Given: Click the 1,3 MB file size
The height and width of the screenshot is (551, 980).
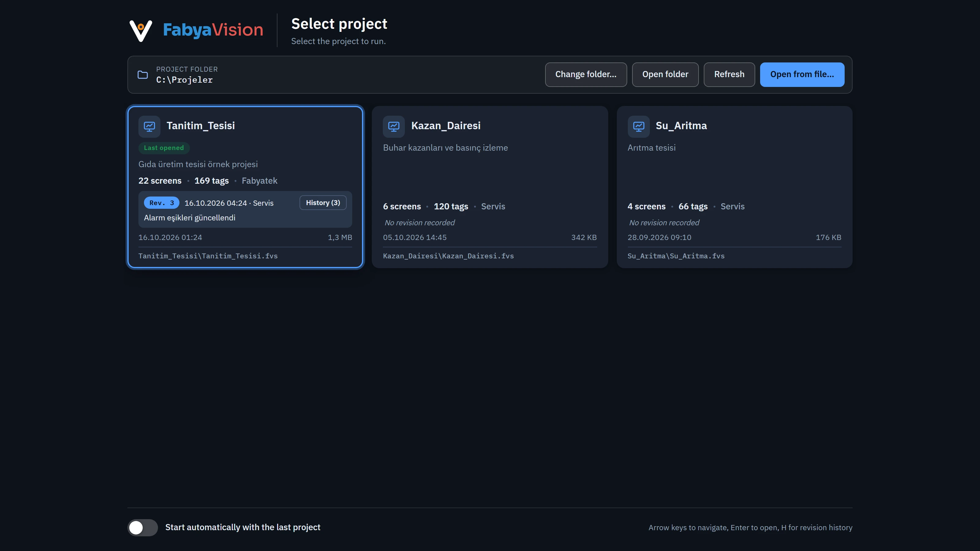Looking at the screenshot, I should click(340, 238).
